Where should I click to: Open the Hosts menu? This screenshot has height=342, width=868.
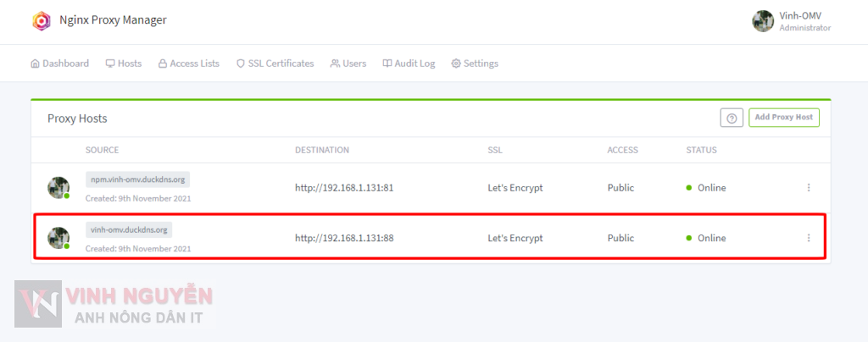[x=124, y=63]
